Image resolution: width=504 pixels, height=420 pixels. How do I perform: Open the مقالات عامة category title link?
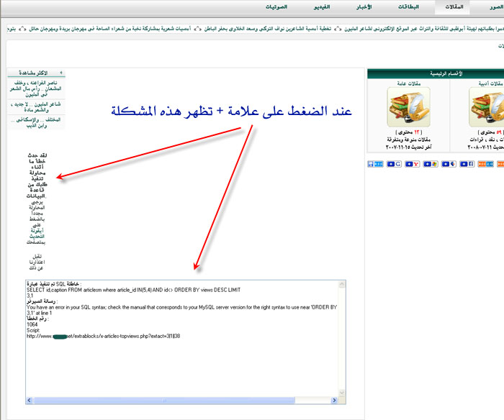click(x=408, y=83)
